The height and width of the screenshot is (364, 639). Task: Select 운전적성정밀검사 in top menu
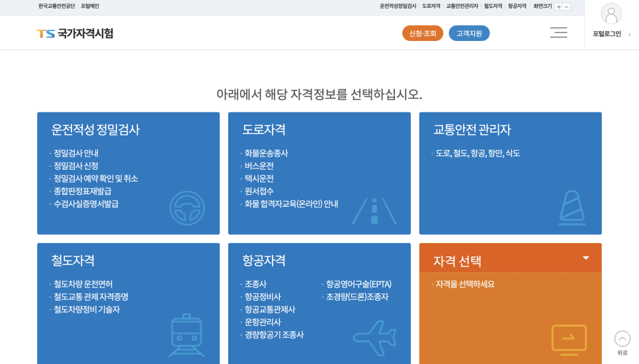(398, 6)
